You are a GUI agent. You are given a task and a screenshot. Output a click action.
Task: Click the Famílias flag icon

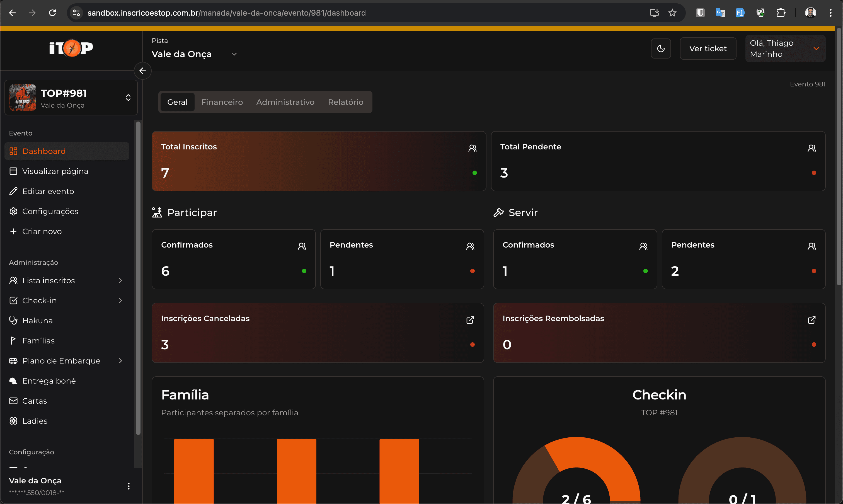[13, 341]
